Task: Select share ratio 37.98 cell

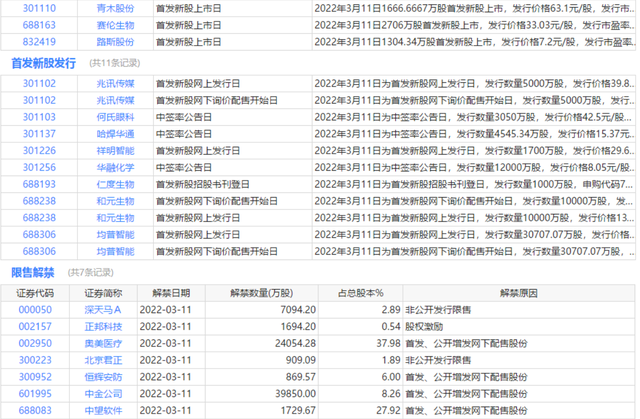Action: tap(360, 344)
